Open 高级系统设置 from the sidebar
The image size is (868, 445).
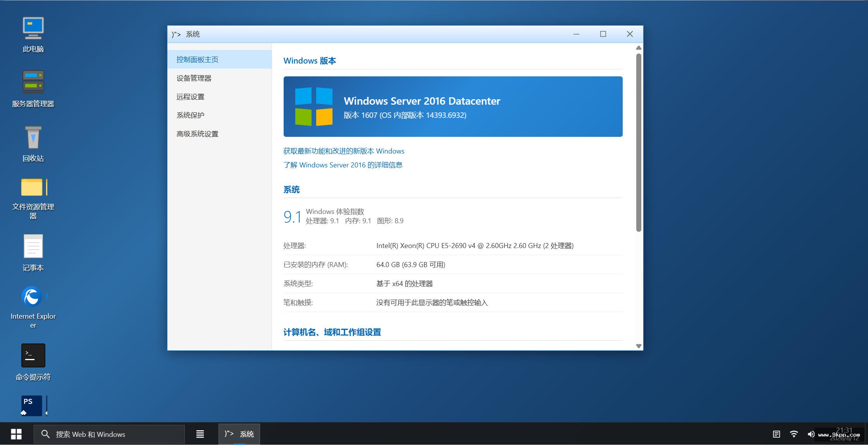(x=219, y=134)
